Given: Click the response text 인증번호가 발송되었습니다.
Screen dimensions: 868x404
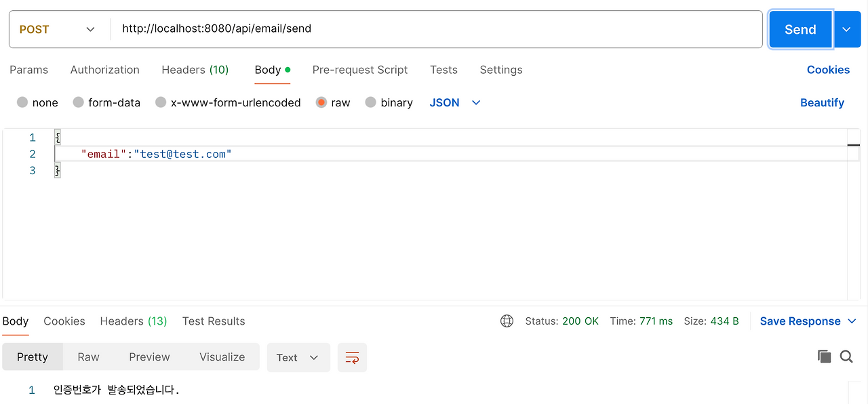Looking at the screenshot, I should (117, 390).
